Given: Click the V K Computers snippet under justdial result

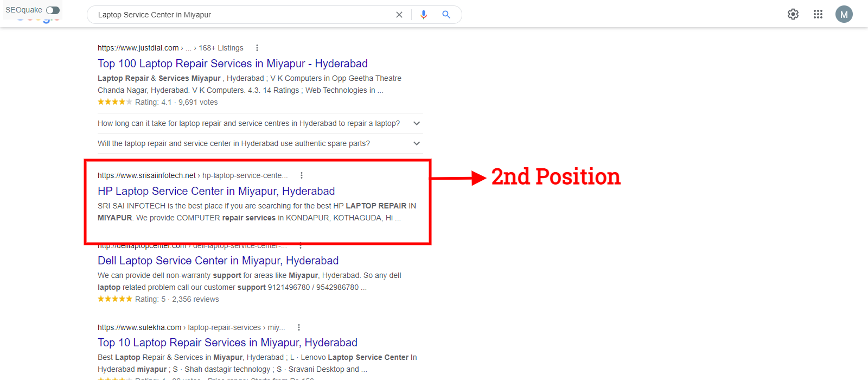Looking at the screenshot, I should [250, 84].
